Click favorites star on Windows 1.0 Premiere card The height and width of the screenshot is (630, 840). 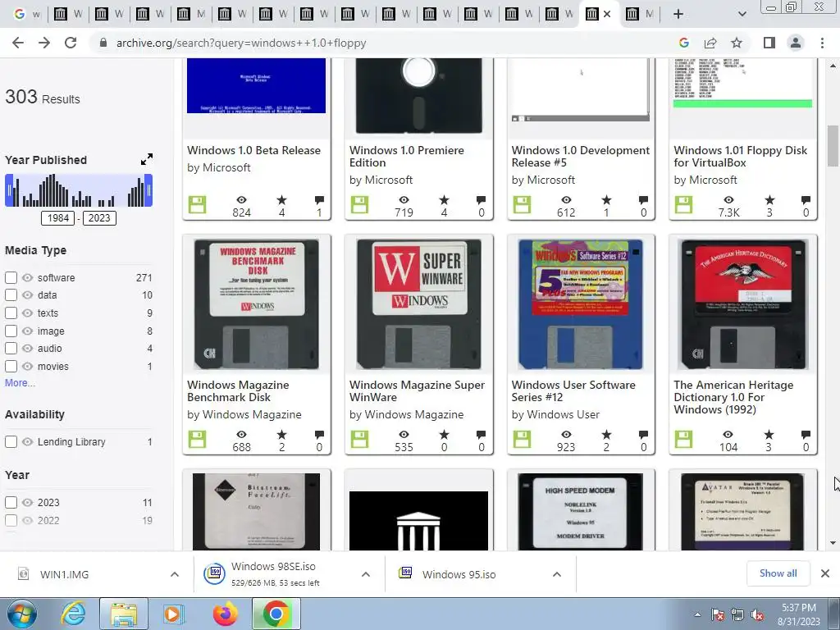(444, 200)
